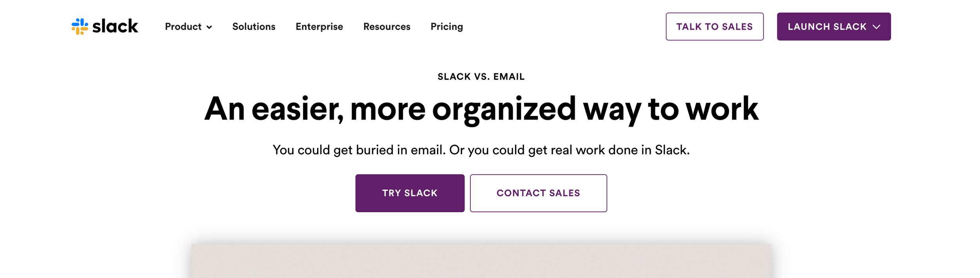Click the Contact Sales button

538,193
